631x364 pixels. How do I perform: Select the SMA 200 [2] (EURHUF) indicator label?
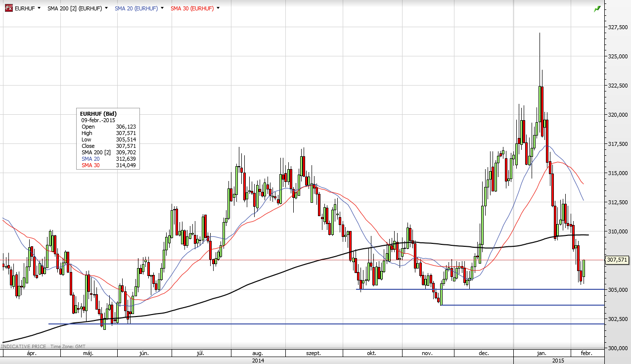75,8
